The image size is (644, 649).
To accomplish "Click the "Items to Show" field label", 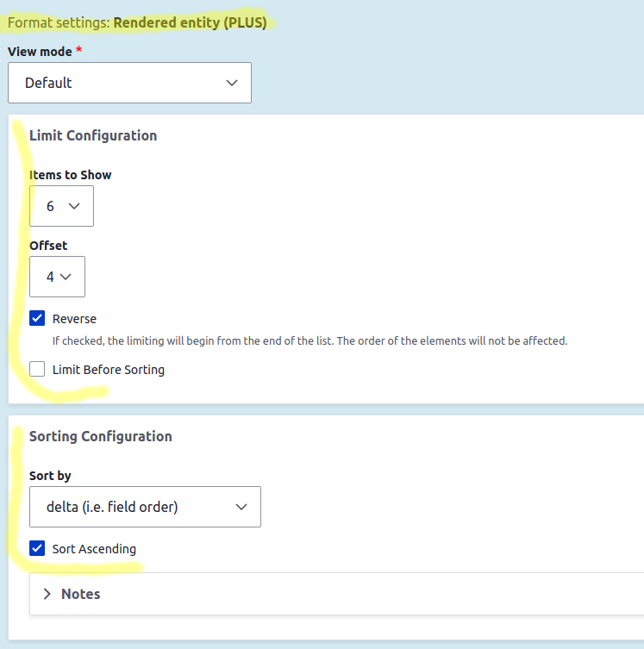I will point(70,175).
